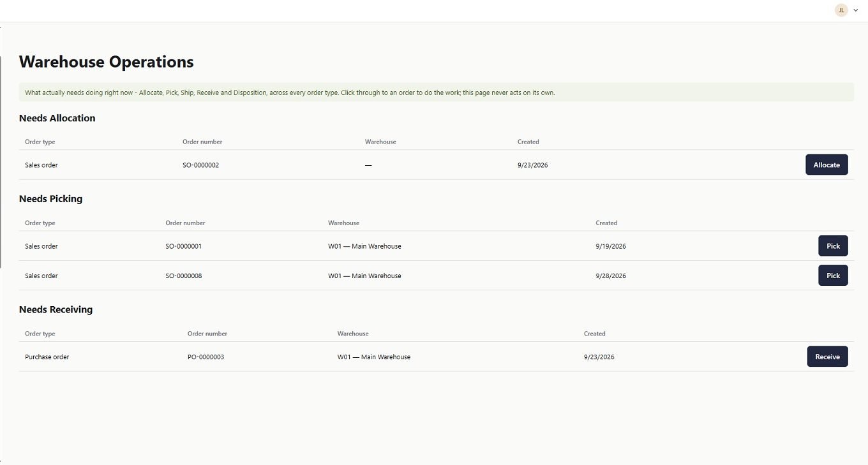Select order number SO-0000008
The image size is (868, 465).
click(x=184, y=276)
